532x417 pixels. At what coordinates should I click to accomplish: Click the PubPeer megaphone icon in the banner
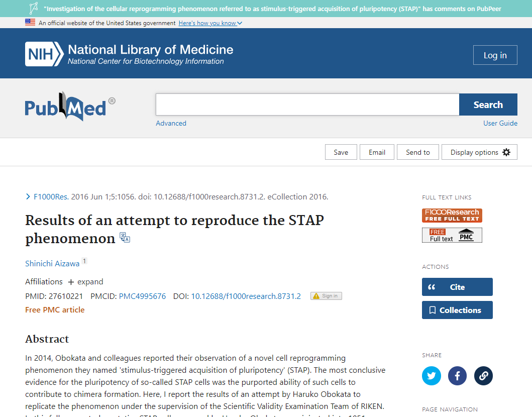[x=34, y=8]
